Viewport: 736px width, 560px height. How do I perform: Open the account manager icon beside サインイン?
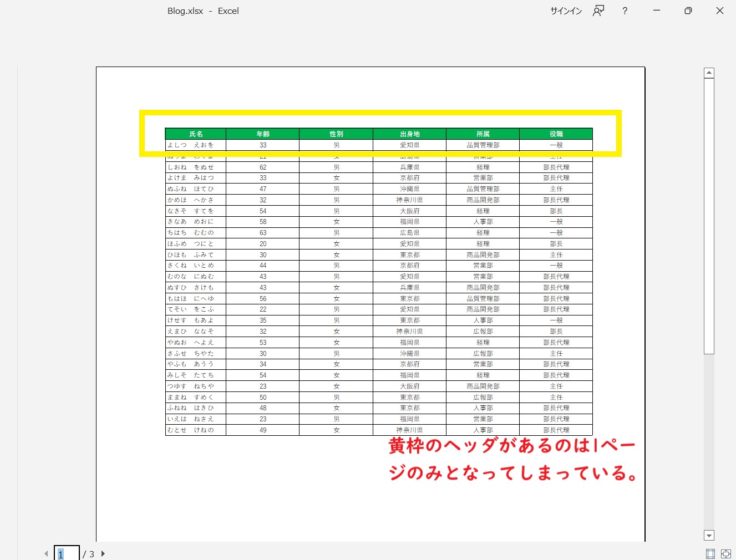[598, 11]
